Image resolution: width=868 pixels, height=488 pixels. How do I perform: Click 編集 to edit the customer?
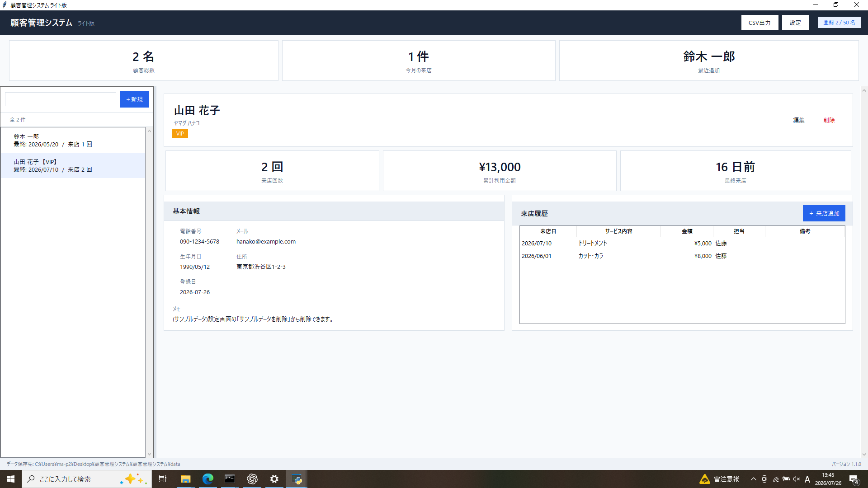(798, 120)
